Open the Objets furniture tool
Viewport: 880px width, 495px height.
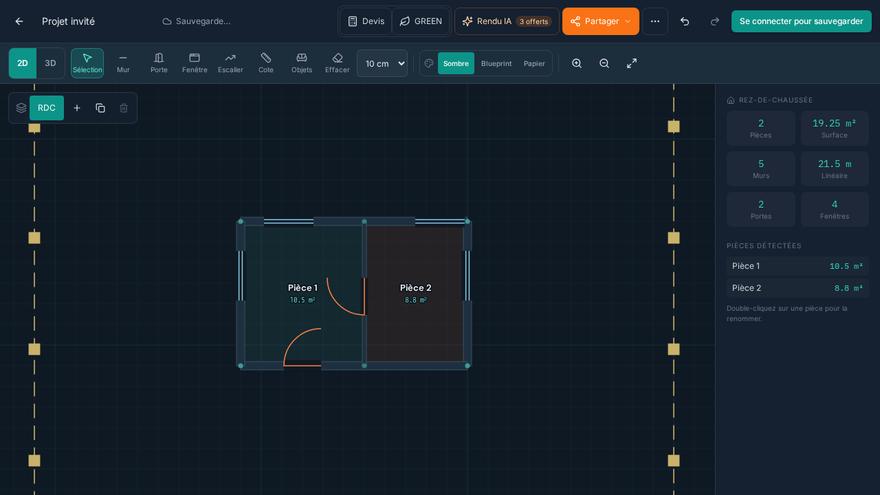click(x=301, y=63)
